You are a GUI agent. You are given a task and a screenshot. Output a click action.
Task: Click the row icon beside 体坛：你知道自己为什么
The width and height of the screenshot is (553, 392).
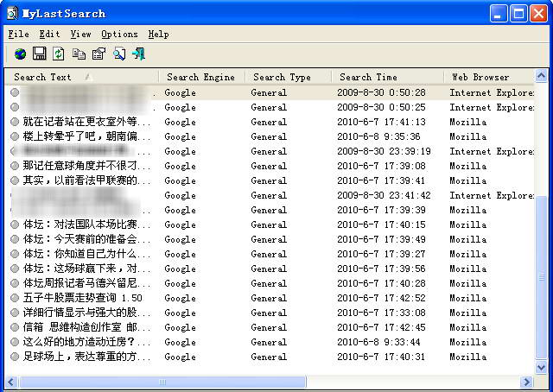pos(15,254)
